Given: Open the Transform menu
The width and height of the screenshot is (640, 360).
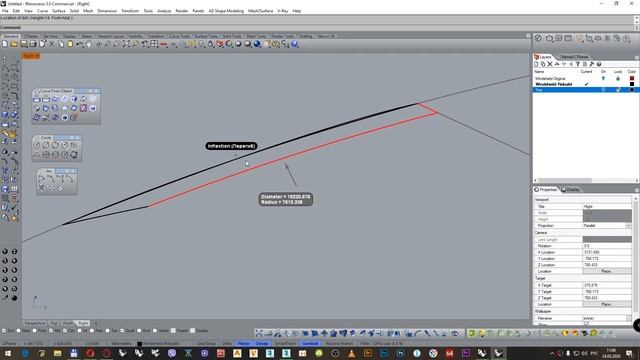Looking at the screenshot, I should pyautogui.click(x=130, y=11).
